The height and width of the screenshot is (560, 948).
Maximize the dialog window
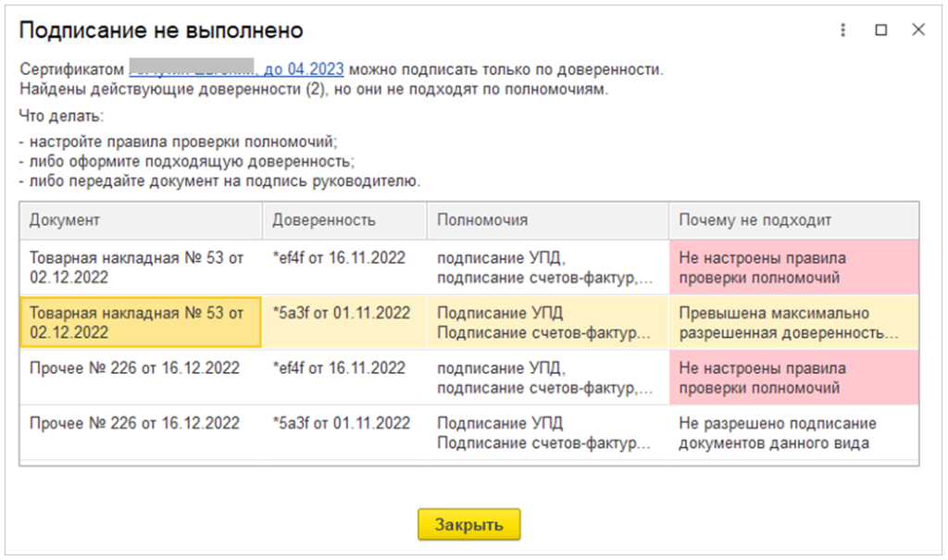pyautogui.click(x=880, y=30)
